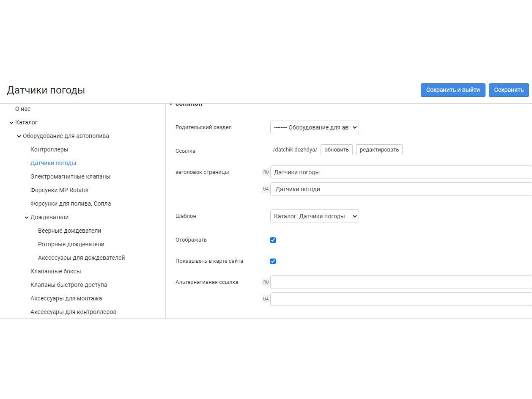Open Клапаны быстрого доступа item
The image size is (532, 399).
tap(69, 285)
